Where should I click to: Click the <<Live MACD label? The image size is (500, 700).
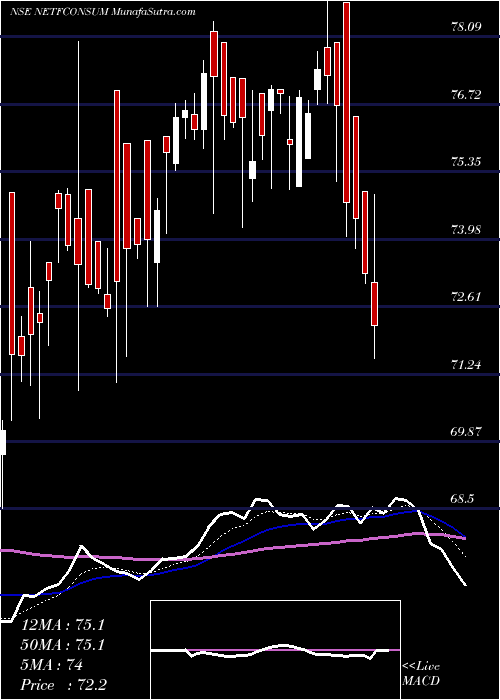[421, 674]
